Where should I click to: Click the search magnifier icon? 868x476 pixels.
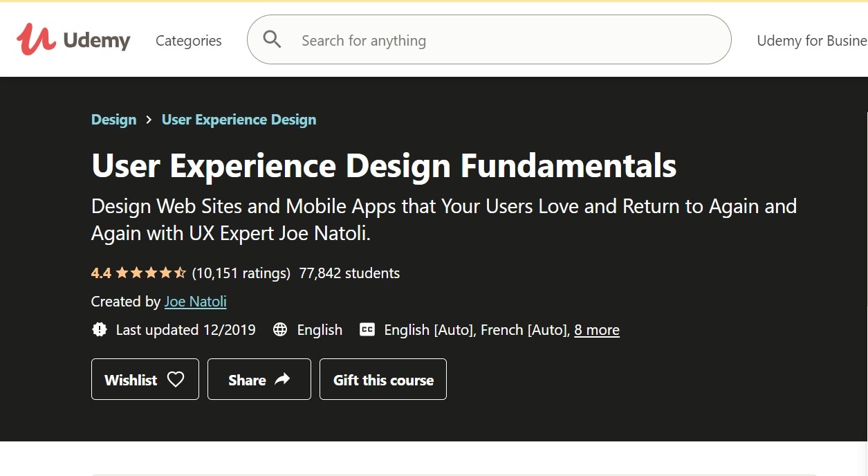pos(273,39)
